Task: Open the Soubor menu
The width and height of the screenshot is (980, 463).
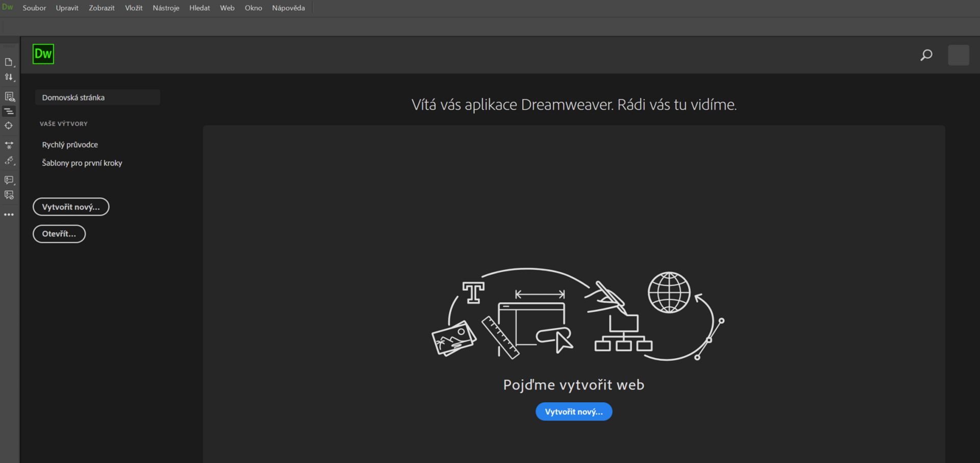Action: 34,8
